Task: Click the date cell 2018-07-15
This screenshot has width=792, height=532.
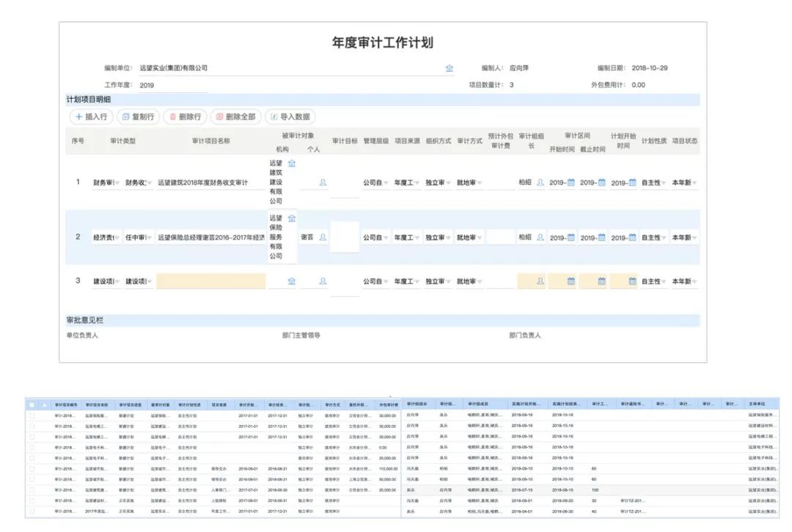Action: click(521, 490)
